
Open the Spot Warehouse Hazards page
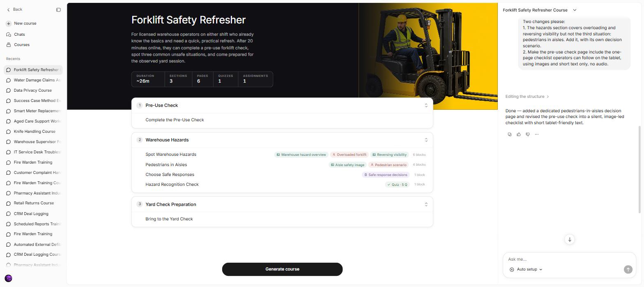click(x=171, y=155)
